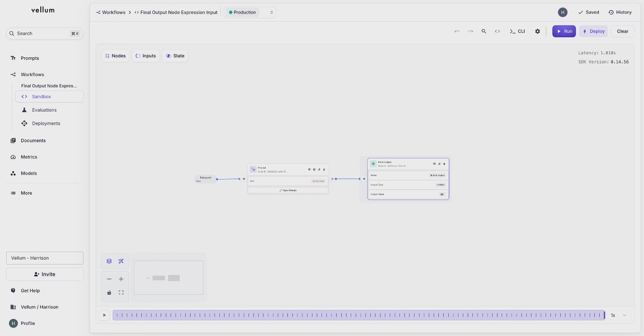
Task: Go to Deployments in the sidebar
Action: (46, 124)
